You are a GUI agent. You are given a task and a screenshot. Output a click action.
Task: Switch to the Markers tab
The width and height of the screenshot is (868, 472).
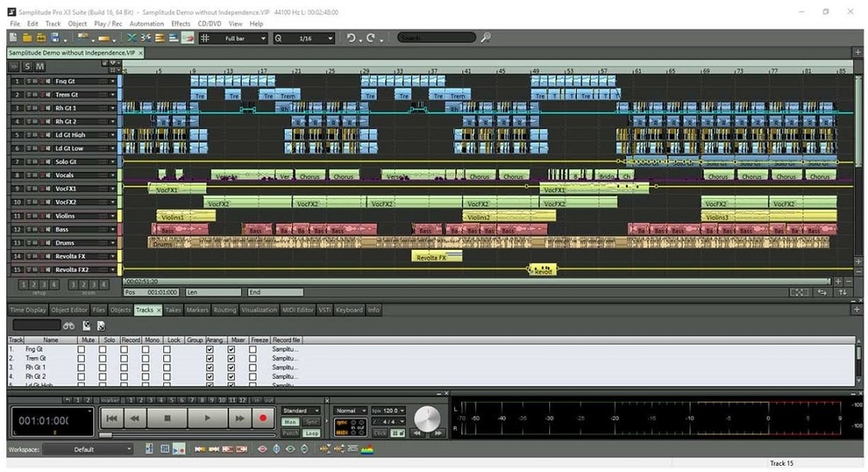coord(197,309)
